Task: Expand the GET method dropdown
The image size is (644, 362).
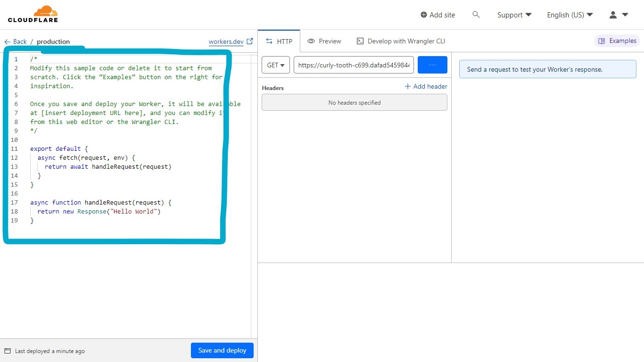Action: click(276, 65)
